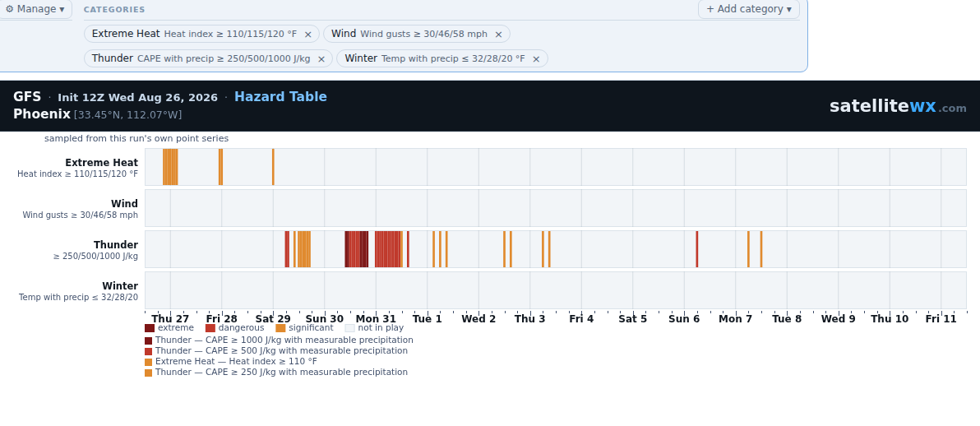Viewport: 980px width, 426px height.
Task: Click the Fri 4 date axis label
Action: click(x=581, y=319)
